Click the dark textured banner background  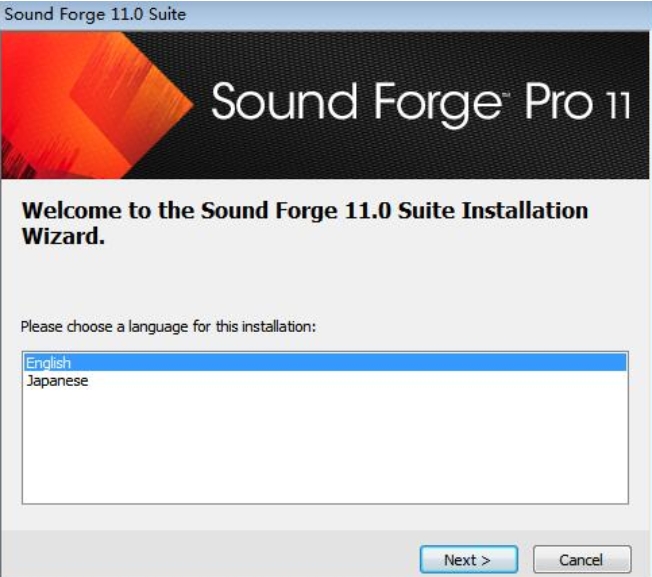tap(416, 154)
